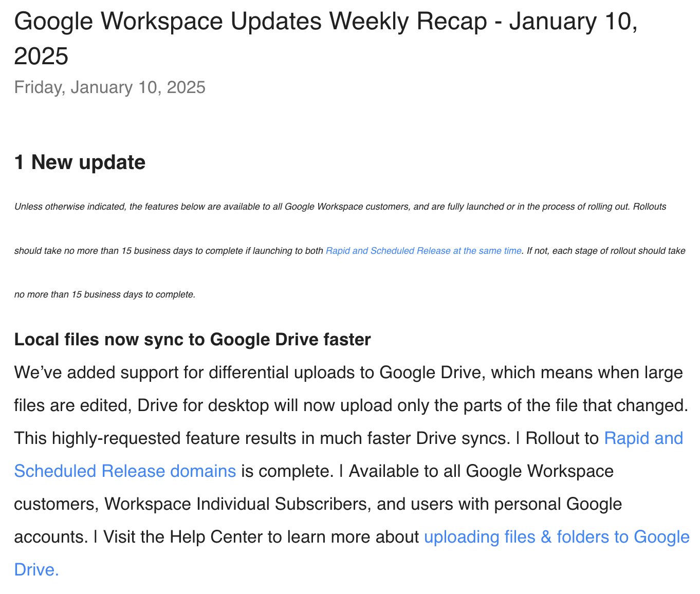Open the 'Rapid and Scheduled Release at the same time' link
Screen dimensions: 700x594
423,251
